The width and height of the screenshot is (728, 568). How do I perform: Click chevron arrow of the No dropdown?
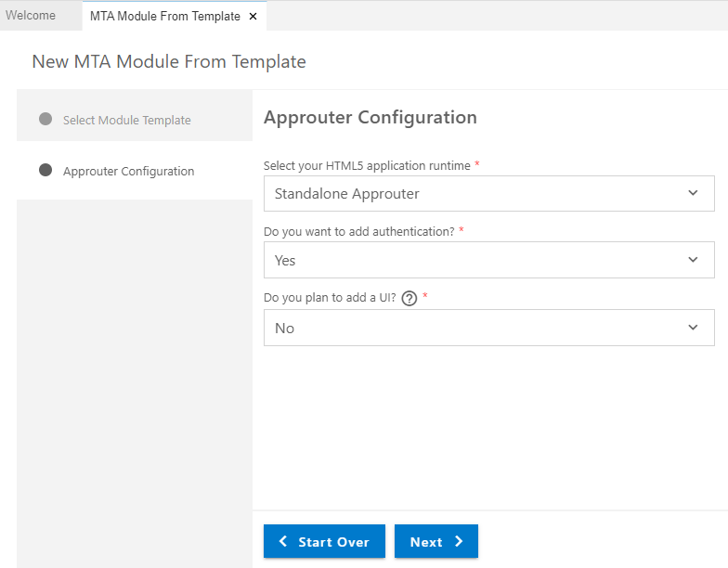pyautogui.click(x=693, y=328)
